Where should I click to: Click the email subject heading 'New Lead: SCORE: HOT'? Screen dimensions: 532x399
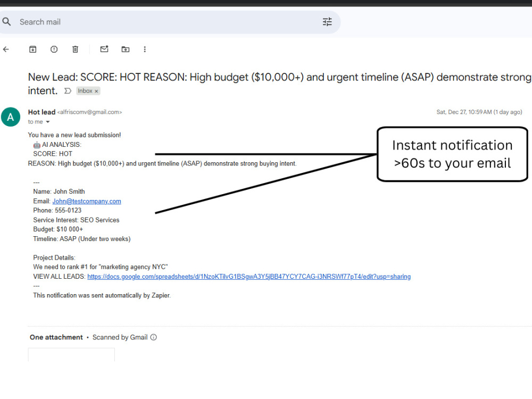point(280,84)
